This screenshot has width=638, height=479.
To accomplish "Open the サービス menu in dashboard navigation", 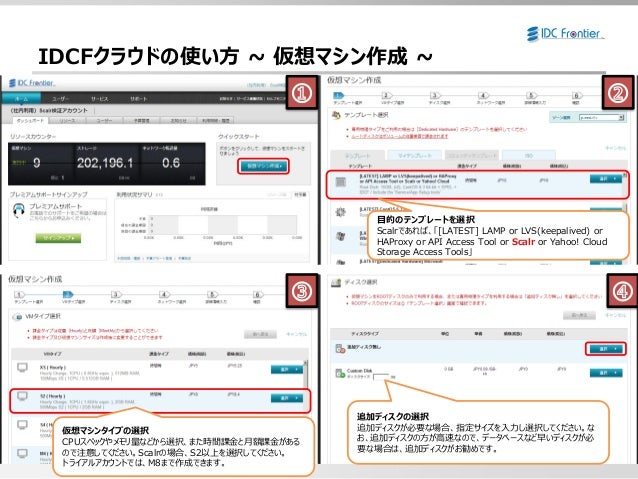I will (100, 99).
